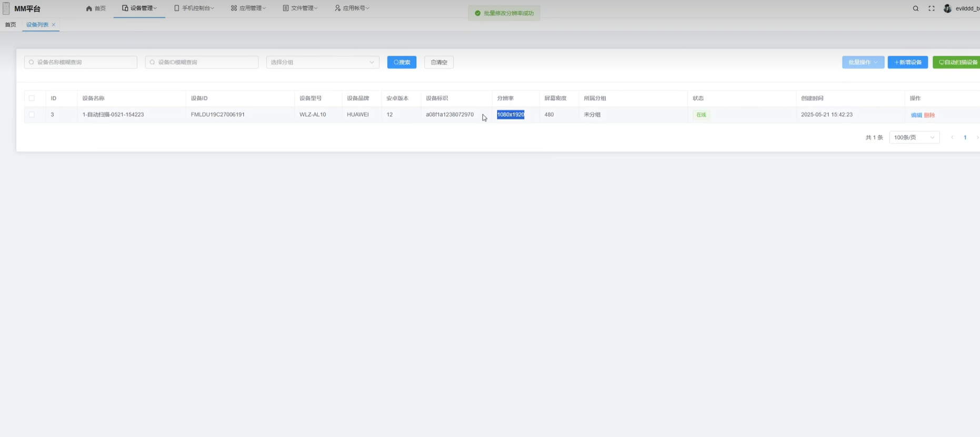Close the 设备列表 tab

tap(54, 25)
